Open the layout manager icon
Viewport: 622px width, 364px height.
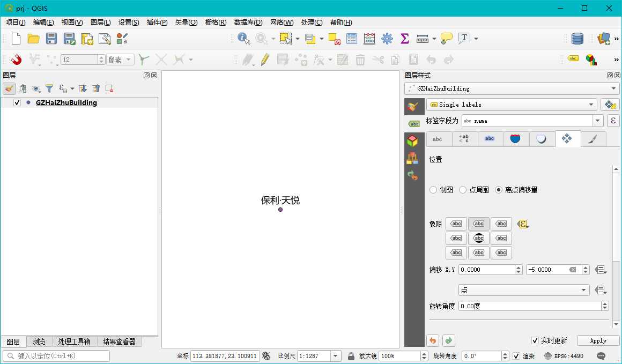105,39
